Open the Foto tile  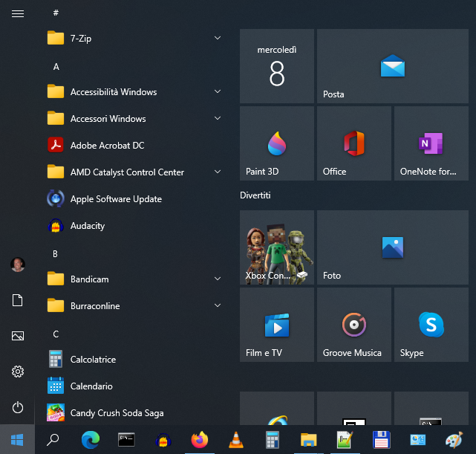[393, 247]
